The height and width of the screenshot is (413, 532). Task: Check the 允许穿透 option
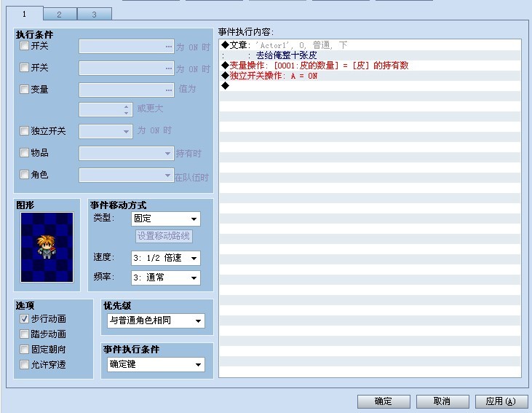(24, 364)
